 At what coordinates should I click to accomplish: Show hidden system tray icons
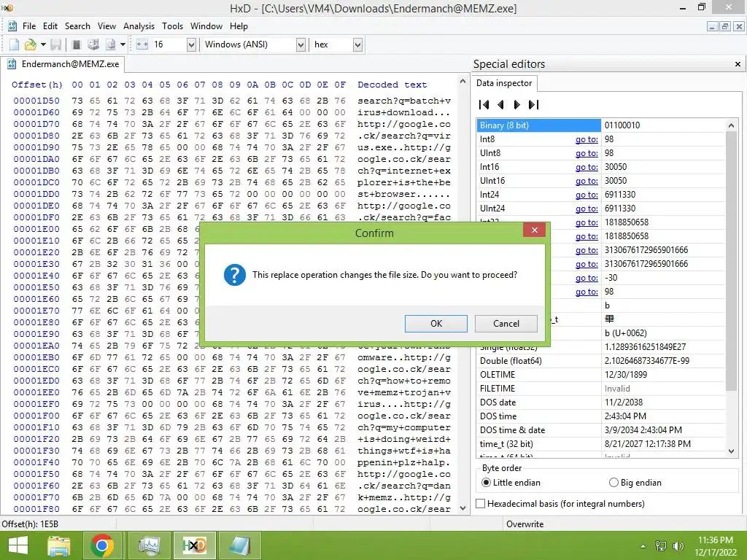point(643,546)
